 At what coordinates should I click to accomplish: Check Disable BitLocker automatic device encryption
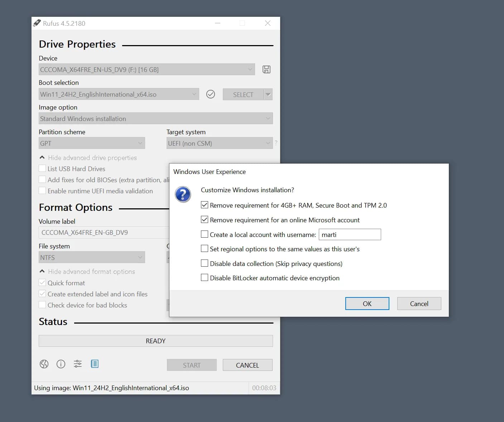(x=205, y=278)
